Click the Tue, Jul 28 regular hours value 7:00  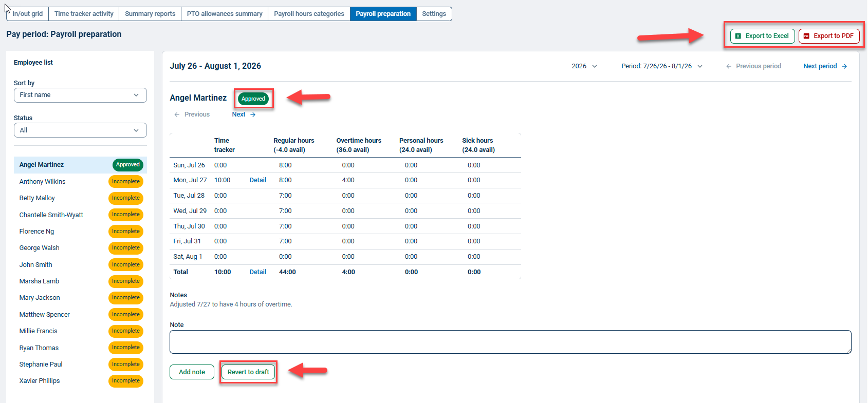point(285,196)
